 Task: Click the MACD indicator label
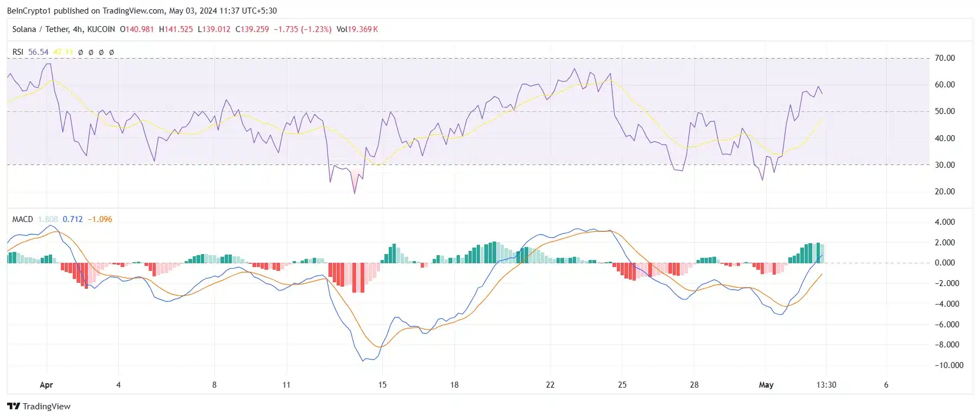click(22, 219)
